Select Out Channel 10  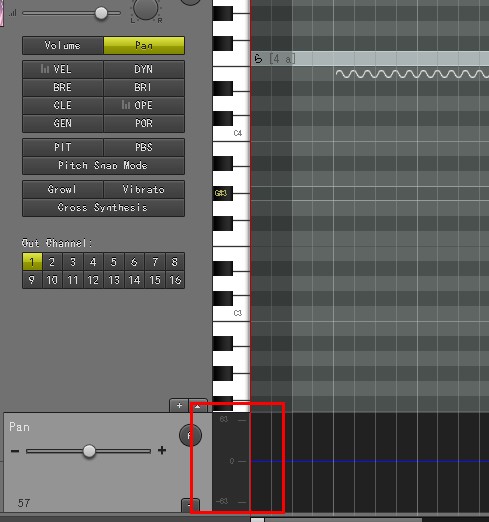[x=52, y=280]
